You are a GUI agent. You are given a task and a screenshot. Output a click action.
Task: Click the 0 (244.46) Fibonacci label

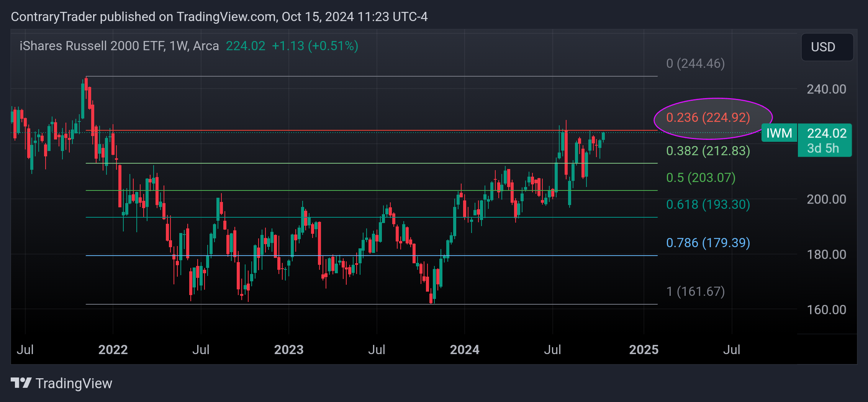pos(695,63)
